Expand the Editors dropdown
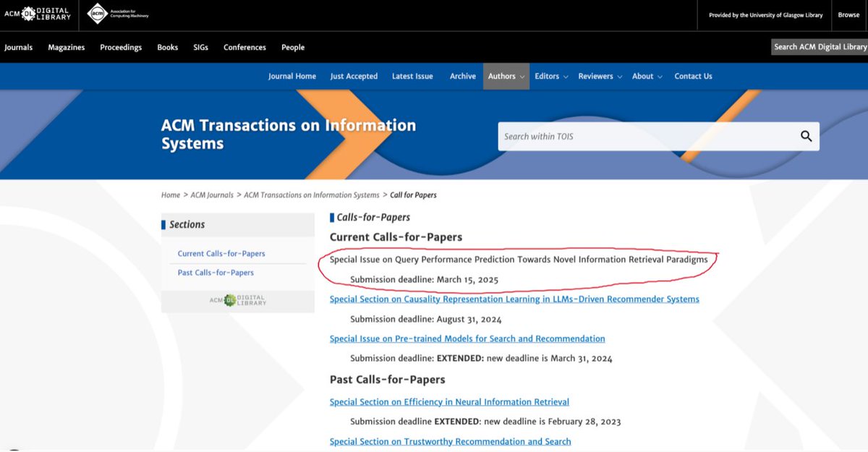This screenshot has width=868, height=452. (x=551, y=76)
